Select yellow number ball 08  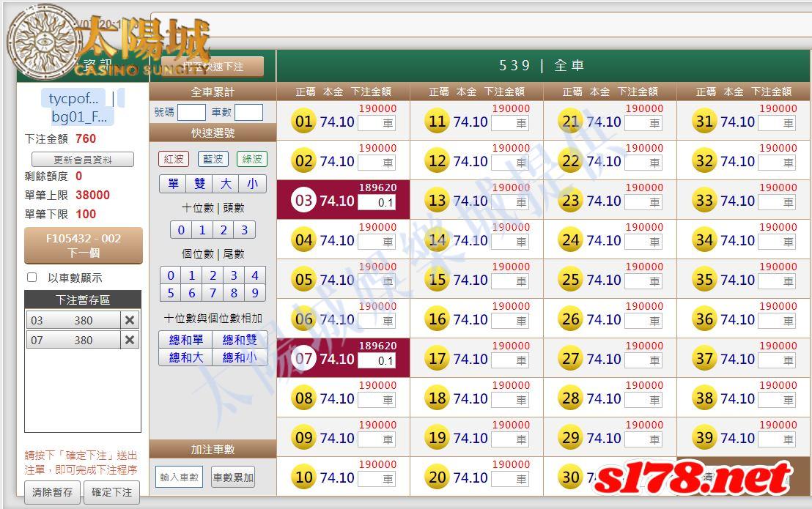click(x=303, y=398)
